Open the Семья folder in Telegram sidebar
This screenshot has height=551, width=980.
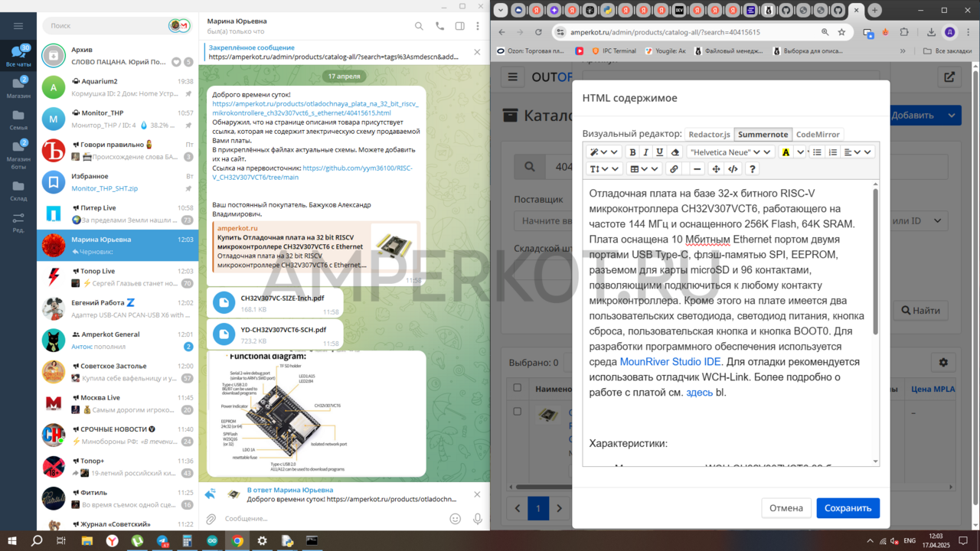[x=18, y=120]
